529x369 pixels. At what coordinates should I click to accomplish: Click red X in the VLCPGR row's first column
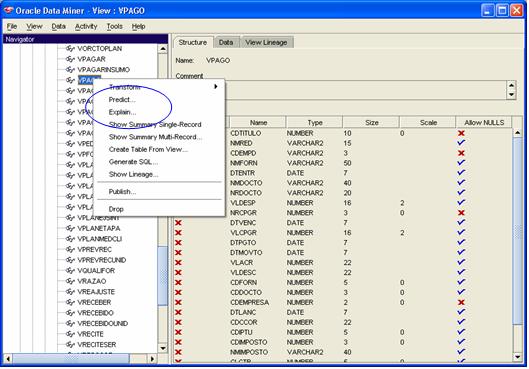[x=178, y=233]
